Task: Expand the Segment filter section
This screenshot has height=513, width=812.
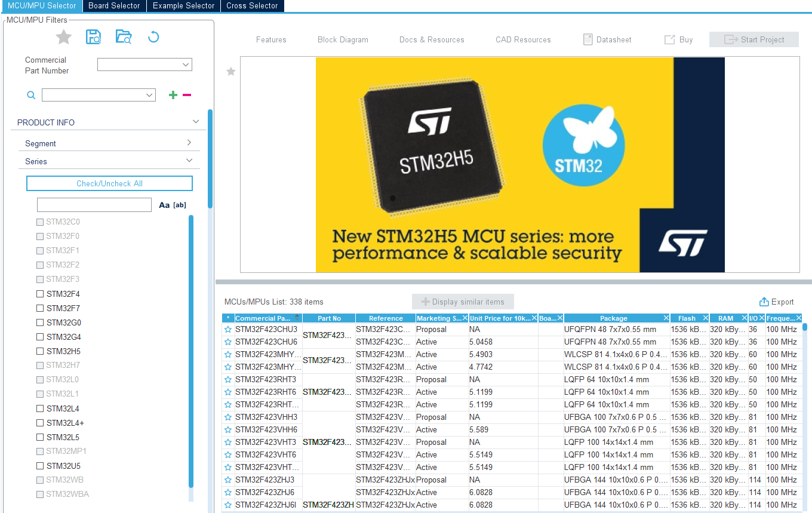Action: point(189,143)
